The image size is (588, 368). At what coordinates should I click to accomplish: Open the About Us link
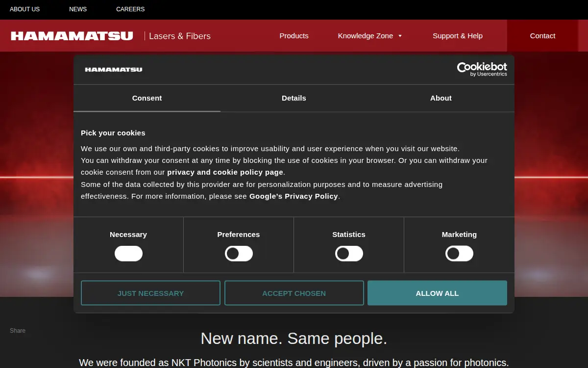(x=25, y=9)
